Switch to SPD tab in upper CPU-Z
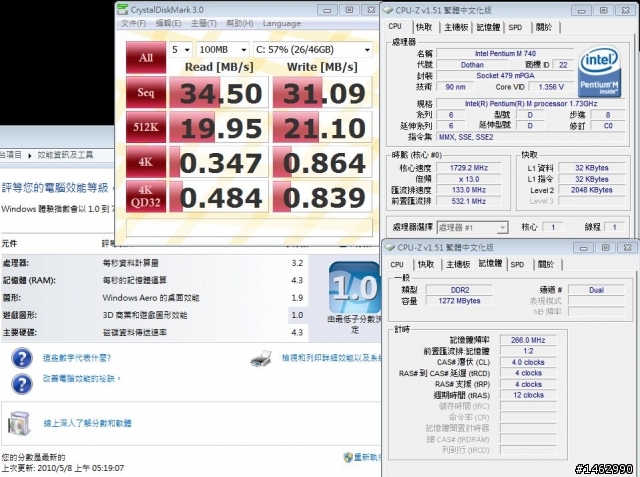640x477 pixels. (x=516, y=27)
